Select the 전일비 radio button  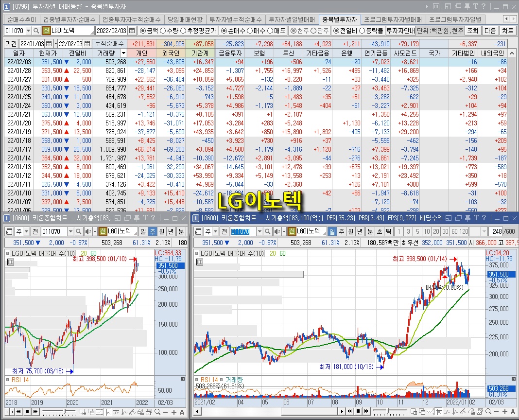pos(336,31)
